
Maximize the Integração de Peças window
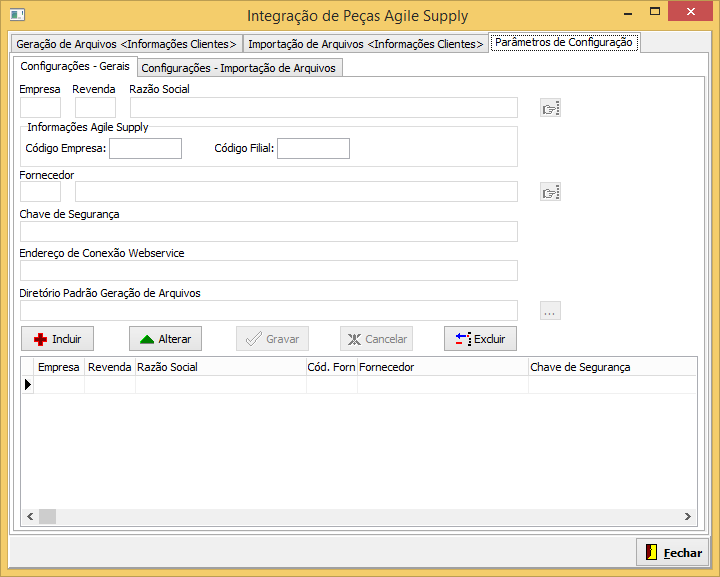point(655,11)
